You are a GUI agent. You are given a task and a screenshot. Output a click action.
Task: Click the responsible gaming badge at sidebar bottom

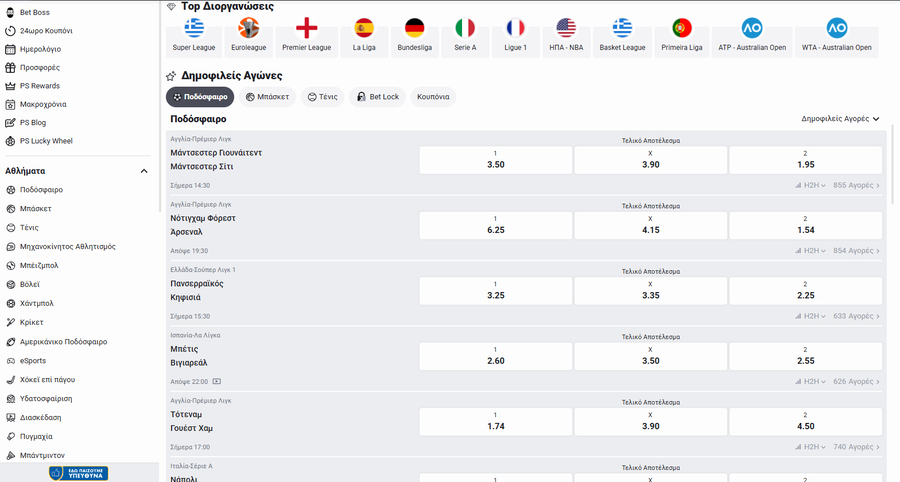pyautogui.click(x=79, y=473)
